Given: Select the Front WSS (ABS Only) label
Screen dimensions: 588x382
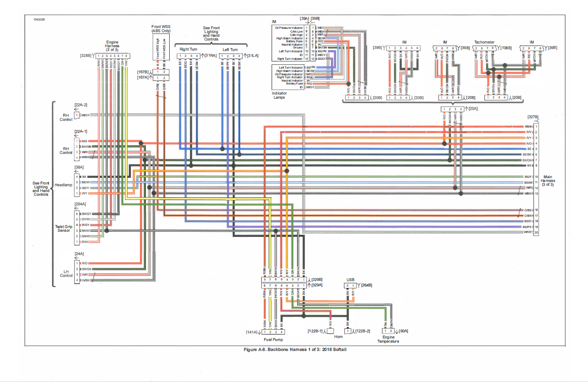Looking at the screenshot, I should click(161, 28).
